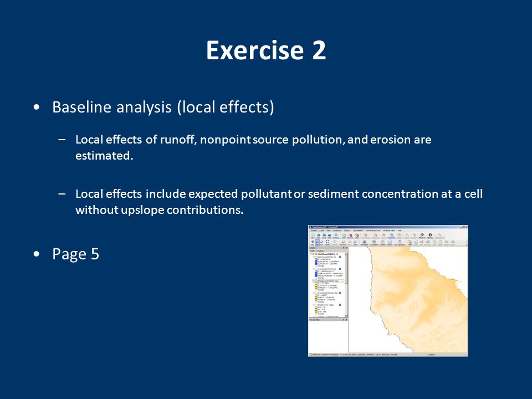Click the Symbology toolbar icon

(x=365, y=236)
